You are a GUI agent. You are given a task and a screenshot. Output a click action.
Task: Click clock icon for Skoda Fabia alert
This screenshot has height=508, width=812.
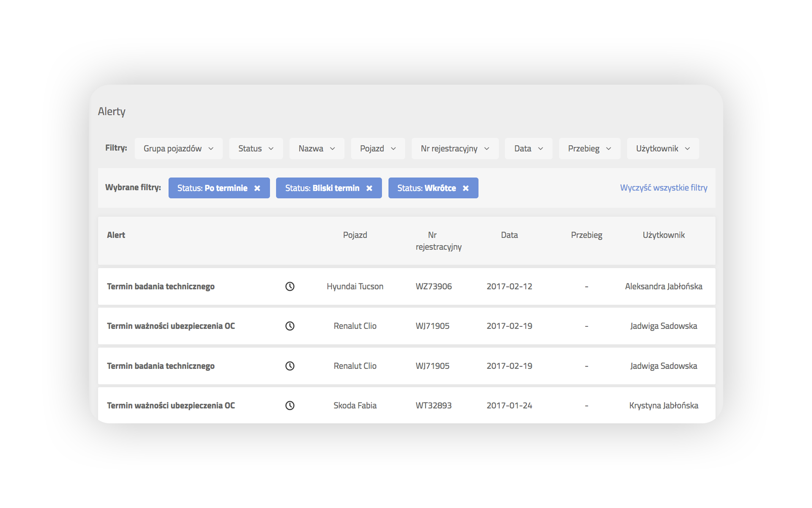[x=290, y=406]
